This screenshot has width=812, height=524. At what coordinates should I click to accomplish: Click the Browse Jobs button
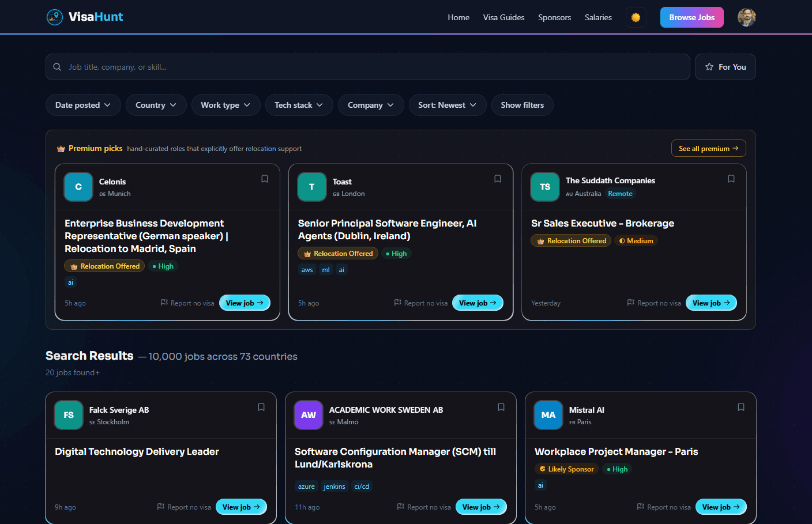(691, 17)
